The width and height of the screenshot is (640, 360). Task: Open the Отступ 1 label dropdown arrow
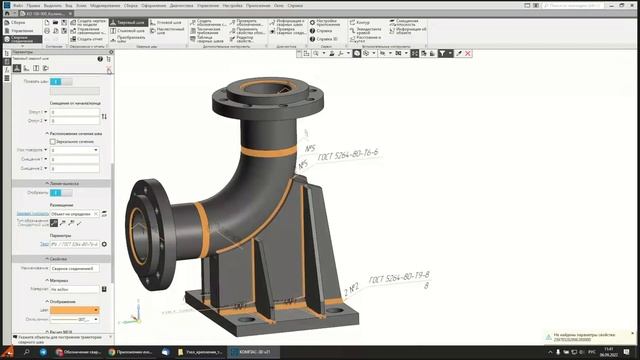click(x=46, y=112)
